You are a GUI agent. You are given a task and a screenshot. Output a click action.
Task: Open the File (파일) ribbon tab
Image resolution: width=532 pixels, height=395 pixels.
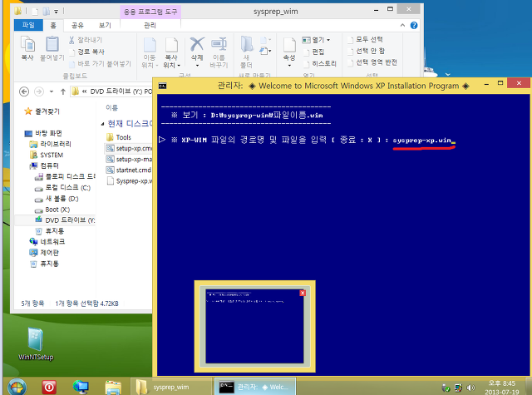tap(28, 25)
